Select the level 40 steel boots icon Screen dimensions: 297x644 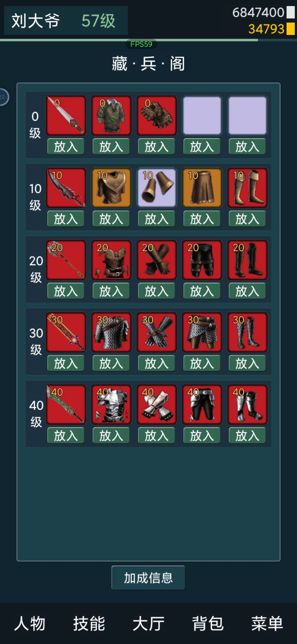tap(248, 404)
